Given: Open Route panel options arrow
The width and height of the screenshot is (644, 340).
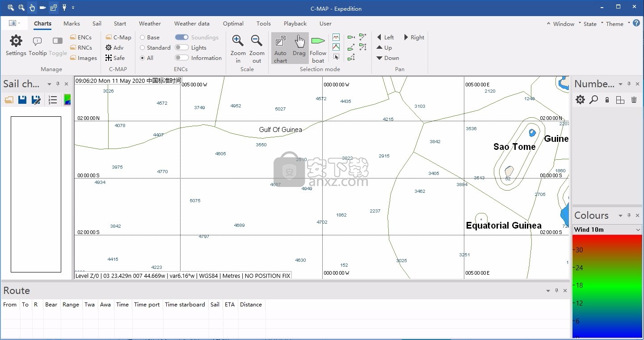Looking at the screenshot, I should 548,291.
